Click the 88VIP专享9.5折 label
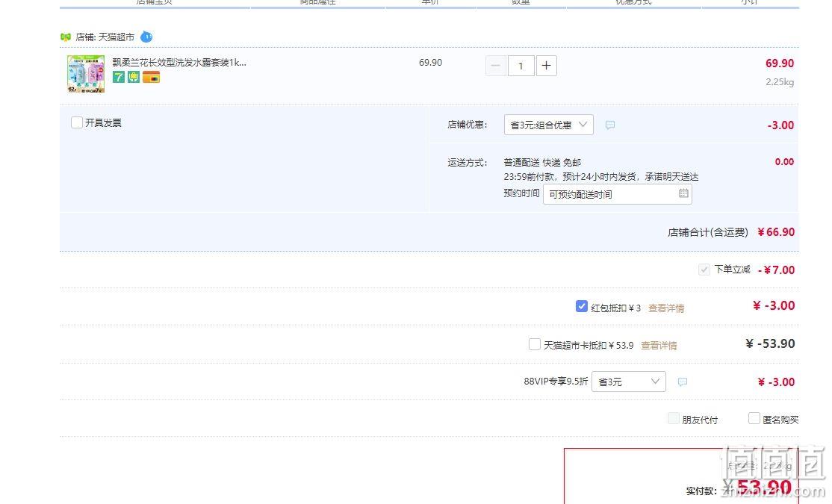This screenshot has height=504, width=832. 556,382
